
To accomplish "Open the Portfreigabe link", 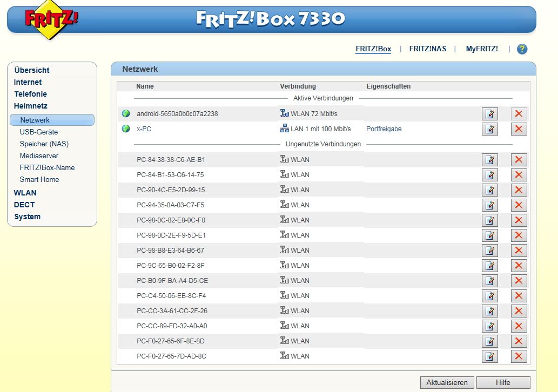I will (384, 129).
